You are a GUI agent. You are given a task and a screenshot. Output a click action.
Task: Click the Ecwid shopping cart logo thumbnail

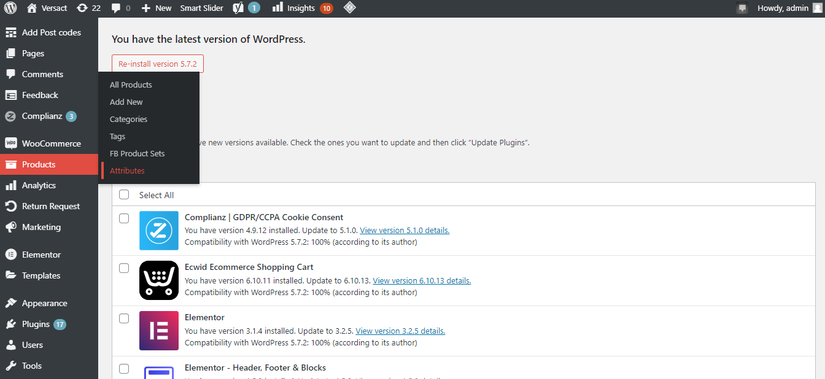click(159, 281)
